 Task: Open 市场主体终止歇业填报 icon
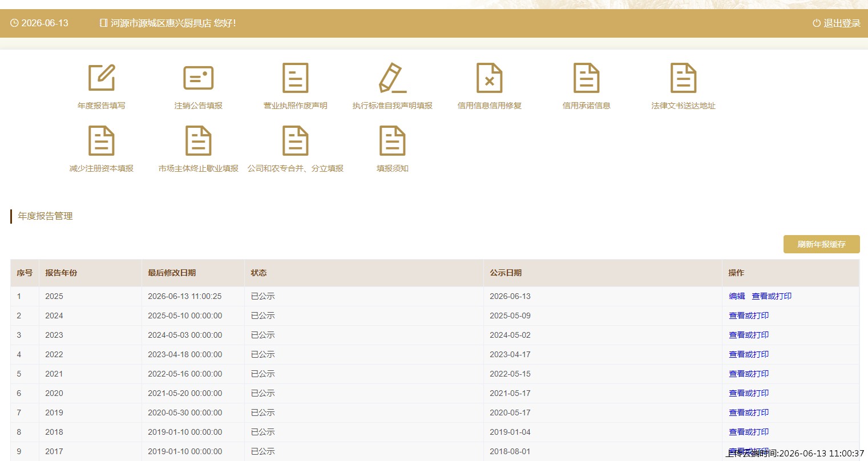point(199,140)
